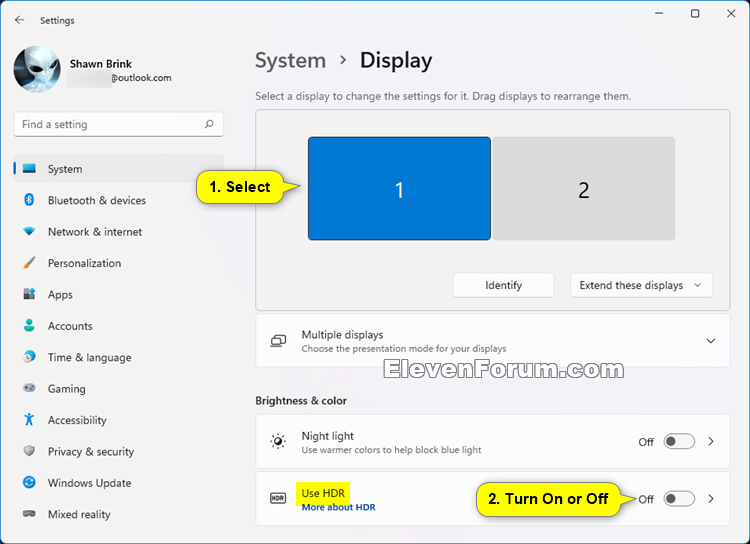Click the HDR badge icon
This screenshot has height=544, width=750.
click(278, 498)
